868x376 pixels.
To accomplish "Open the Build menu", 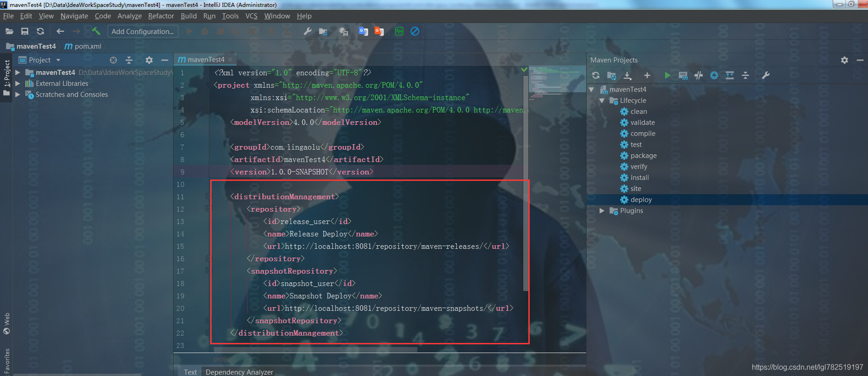I will pos(189,16).
